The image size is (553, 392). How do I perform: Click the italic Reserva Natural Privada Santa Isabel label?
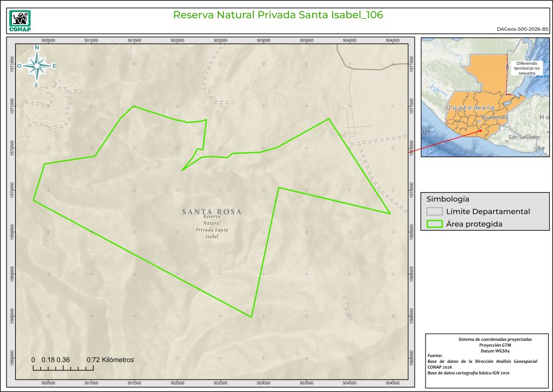(x=212, y=226)
